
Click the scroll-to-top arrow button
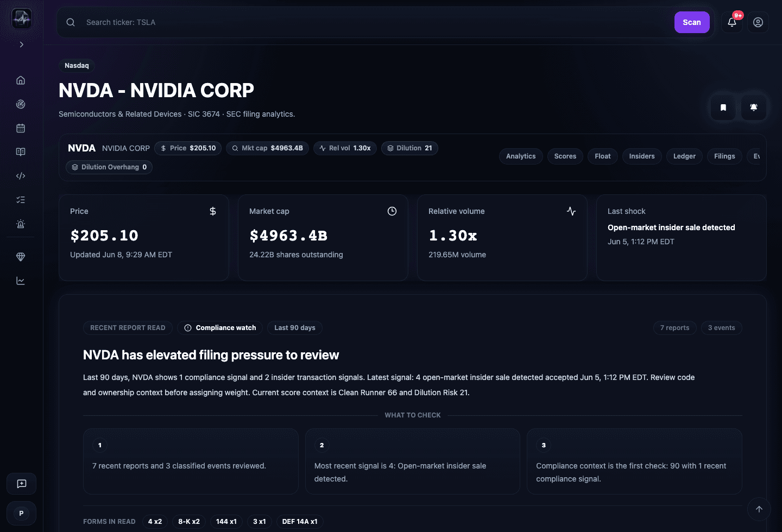point(759,509)
